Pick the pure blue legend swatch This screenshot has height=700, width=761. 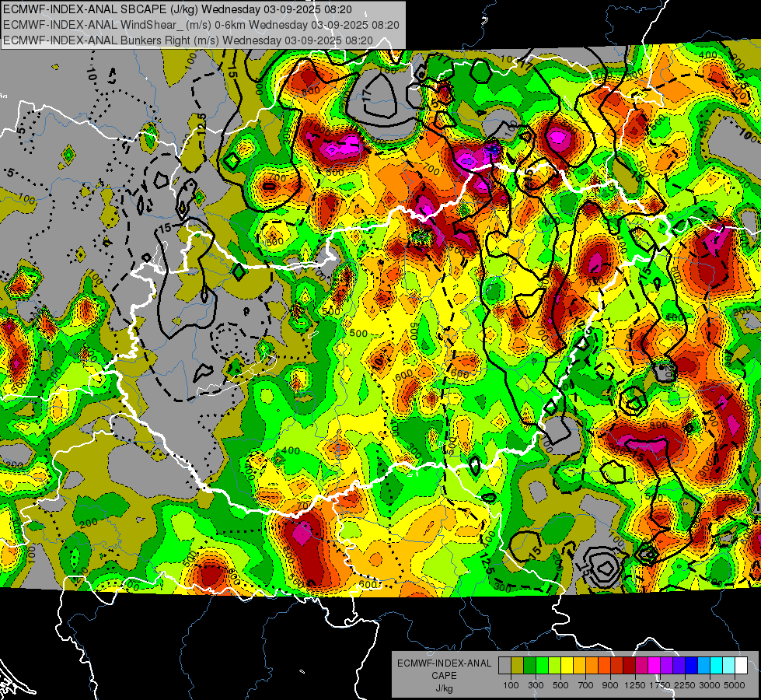click(692, 665)
